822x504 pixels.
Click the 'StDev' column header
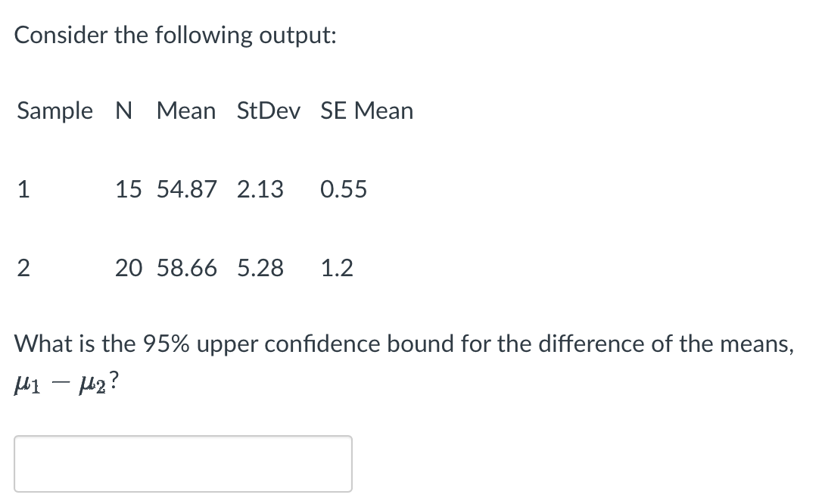269,110
